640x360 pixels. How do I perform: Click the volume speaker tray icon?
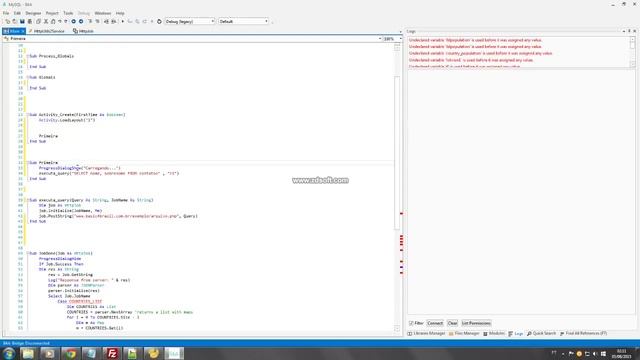click(x=595, y=353)
